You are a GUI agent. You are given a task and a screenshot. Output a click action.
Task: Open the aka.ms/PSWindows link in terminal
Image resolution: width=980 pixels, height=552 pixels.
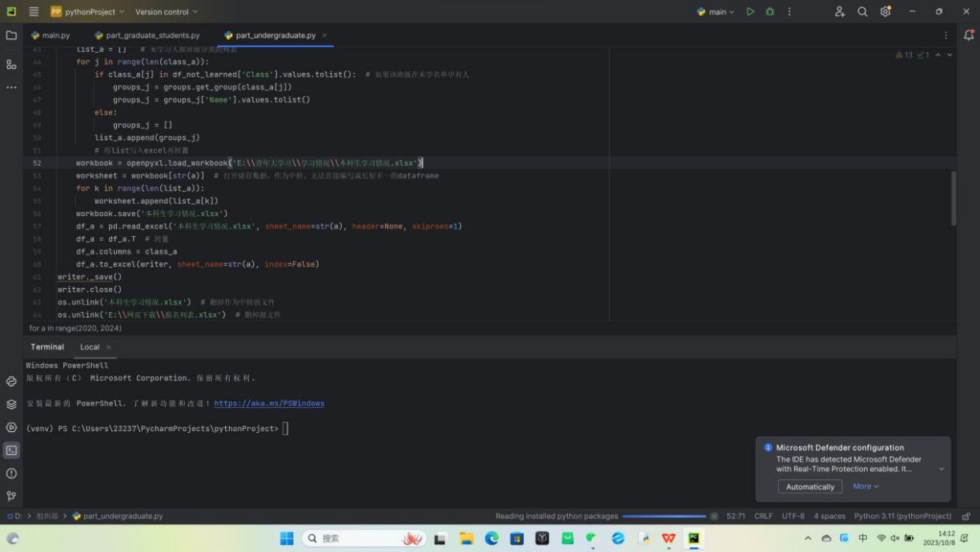click(269, 403)
